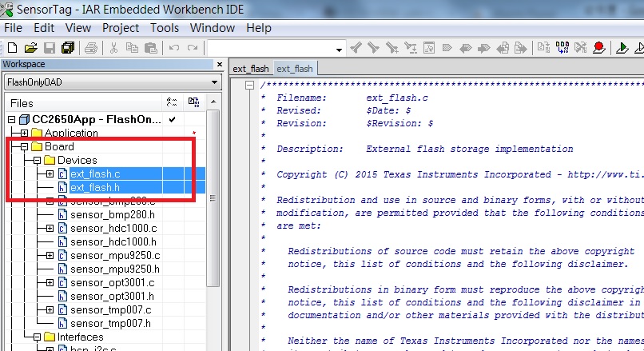
Task: Toggle a bookmark with the flag icon
Action: point(447,48)
